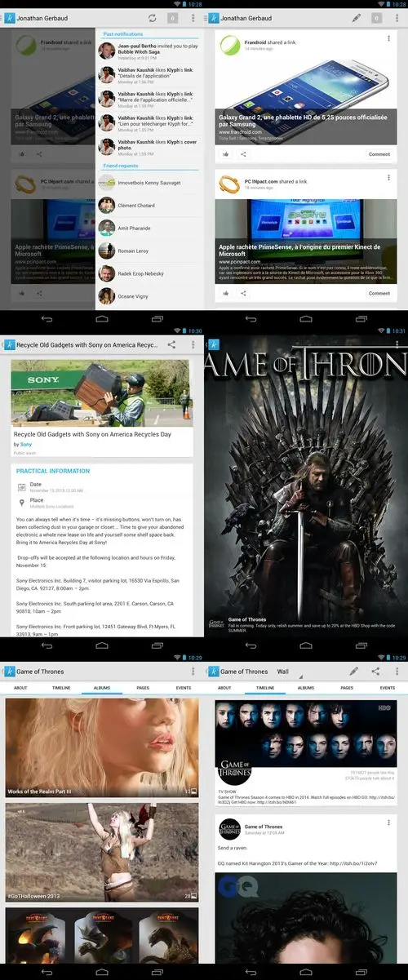Select EVENTS tab on screen showing albums
Screen dimensions: 408x980
(x=184, y=688)
